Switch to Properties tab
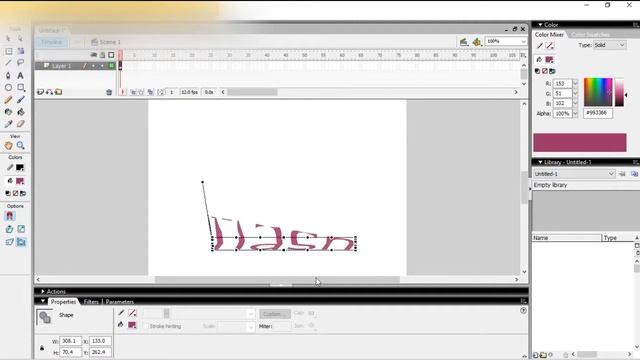Viewport: 640px width, 360px height. (63, 302)
